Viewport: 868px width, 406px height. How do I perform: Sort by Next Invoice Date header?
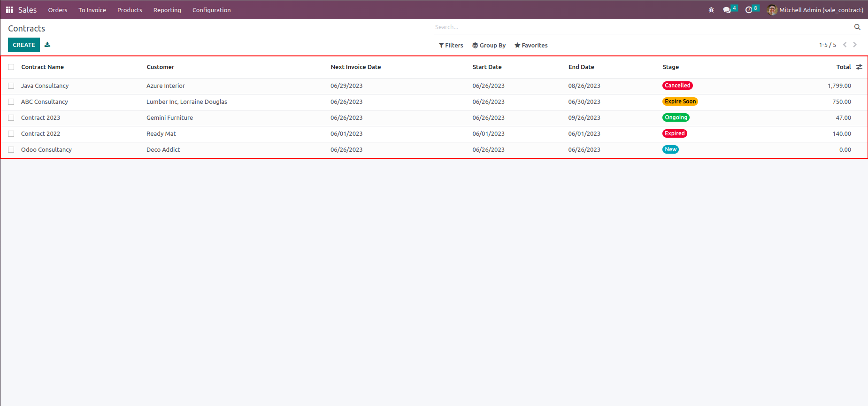(x=355, y=67)
